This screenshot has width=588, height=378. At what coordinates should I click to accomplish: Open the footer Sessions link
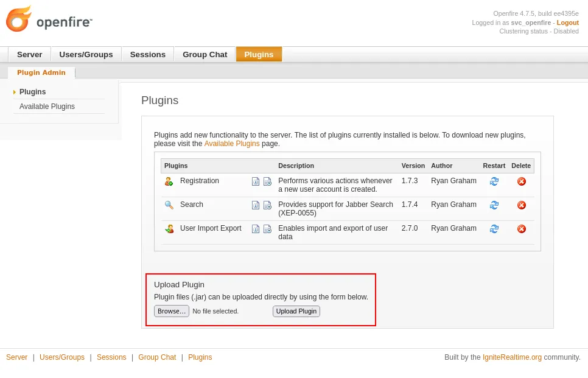[x=111, y=357]
